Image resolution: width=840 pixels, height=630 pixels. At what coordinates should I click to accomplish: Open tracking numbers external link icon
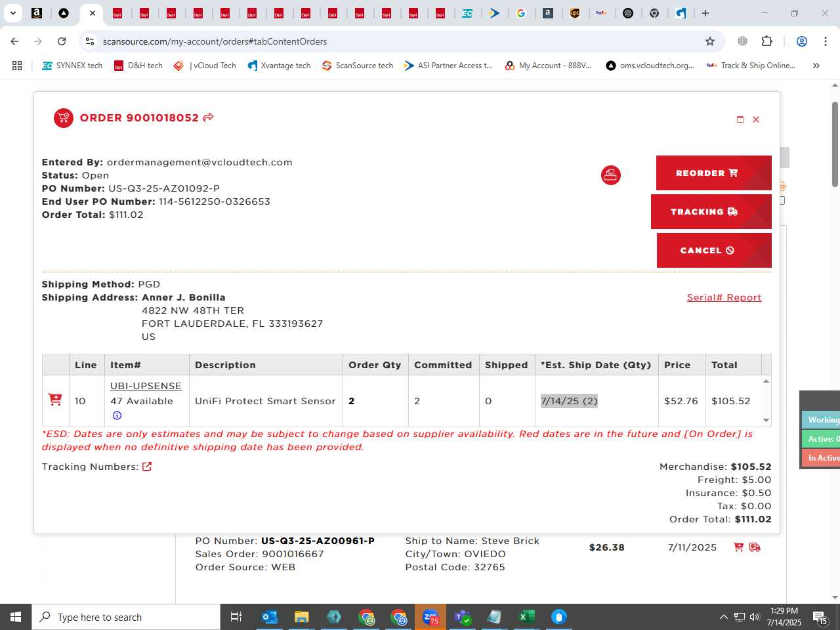point(147,467)
